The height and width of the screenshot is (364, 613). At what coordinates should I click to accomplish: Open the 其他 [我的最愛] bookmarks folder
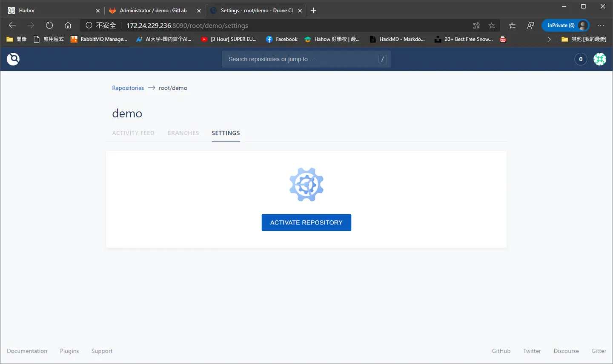[584, 39]
